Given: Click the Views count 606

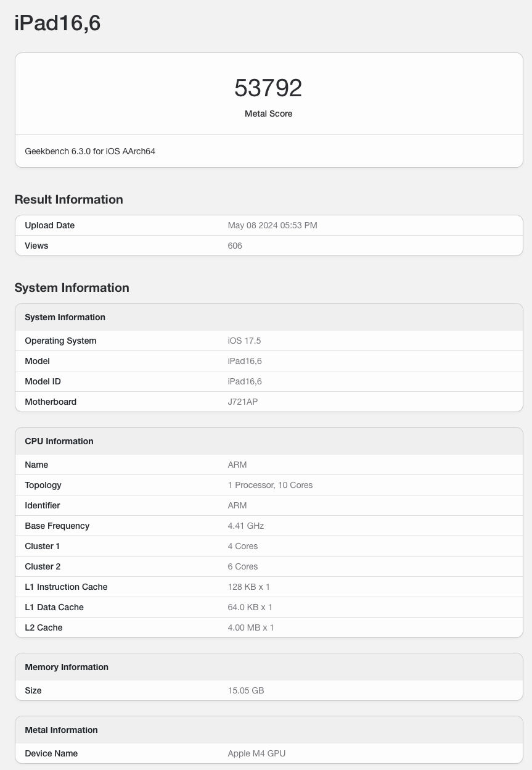Looking at the screenshot, I should click(235, 246).
